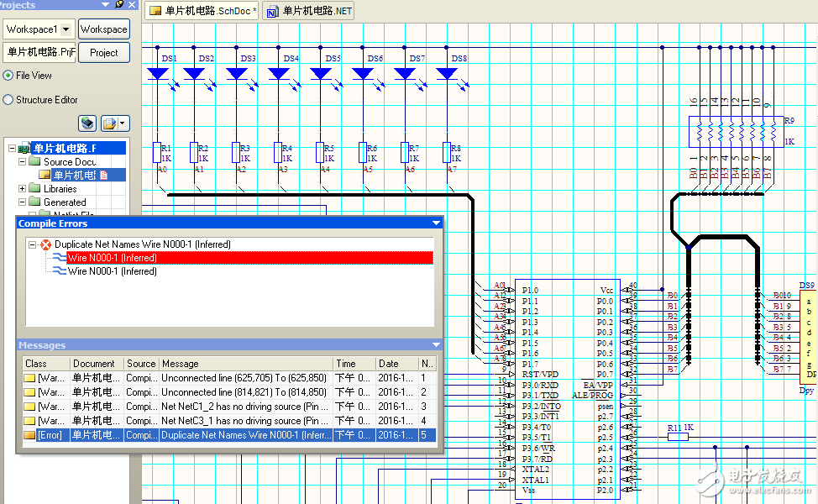
Task: Click the DS1 LED symbol in schematic
Action: [x=158, y=74]
